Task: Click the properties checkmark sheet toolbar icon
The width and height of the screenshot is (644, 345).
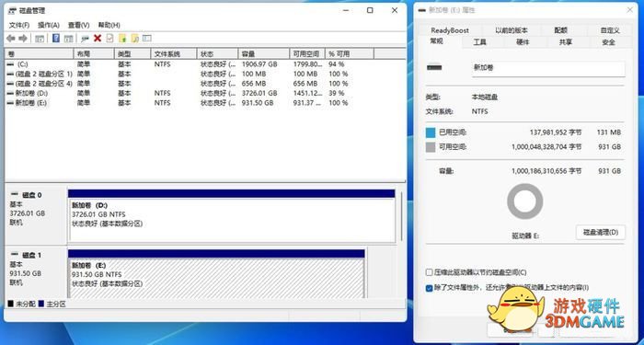Action: 109,39
